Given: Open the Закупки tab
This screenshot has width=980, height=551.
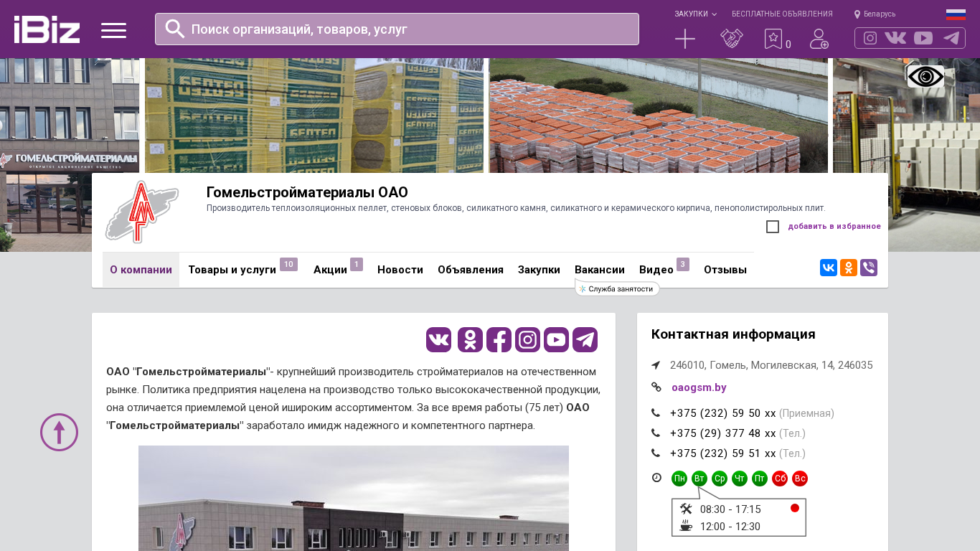Looking at the screenshot, I should coord(539,270).
